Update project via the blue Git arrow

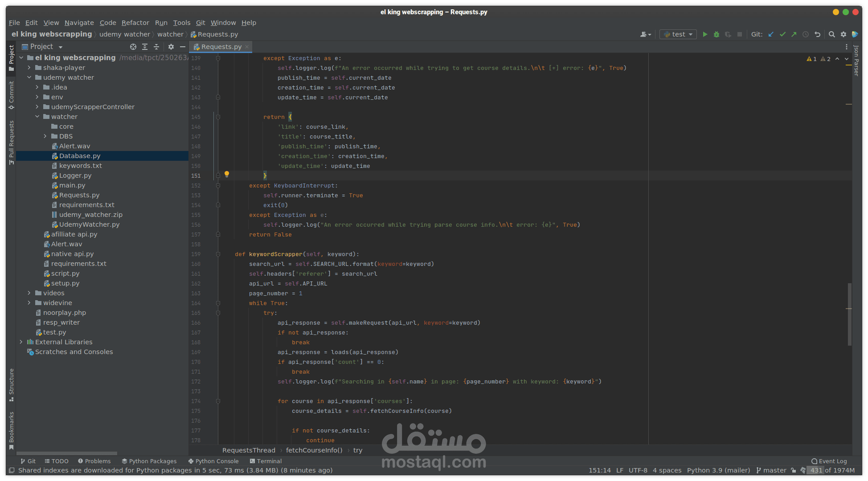point(771,34)
